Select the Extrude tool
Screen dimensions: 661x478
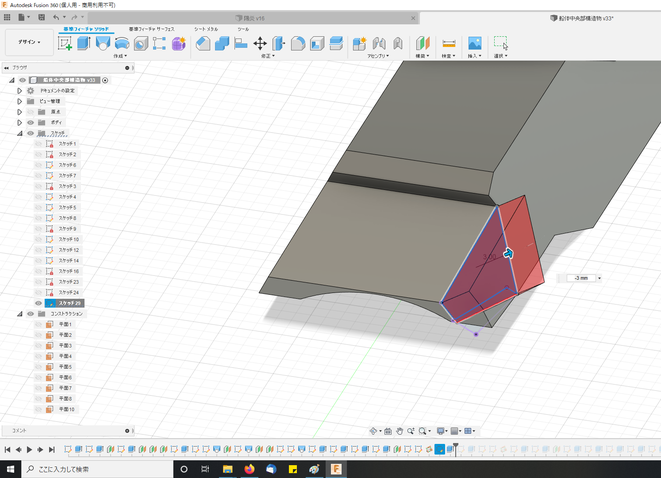pos(83,43)
